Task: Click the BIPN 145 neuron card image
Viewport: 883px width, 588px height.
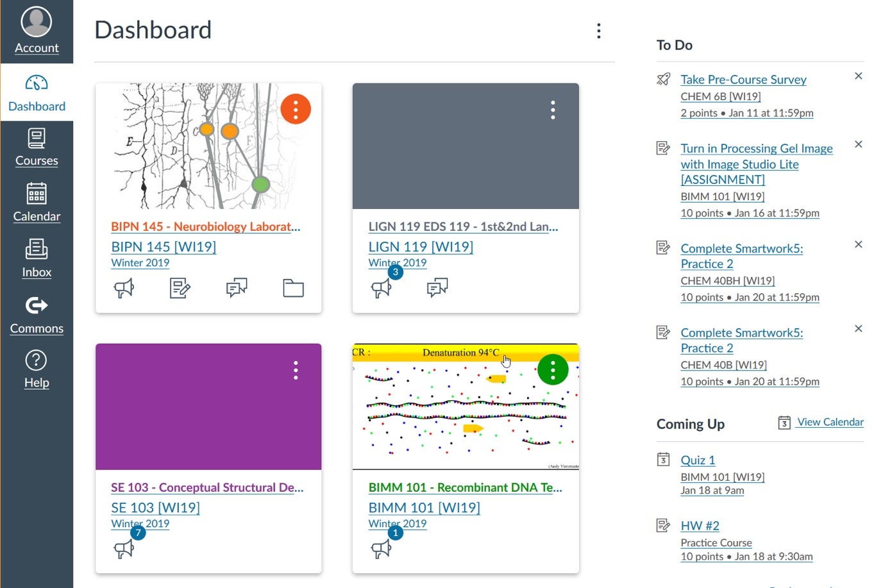Action: (208, 146)
